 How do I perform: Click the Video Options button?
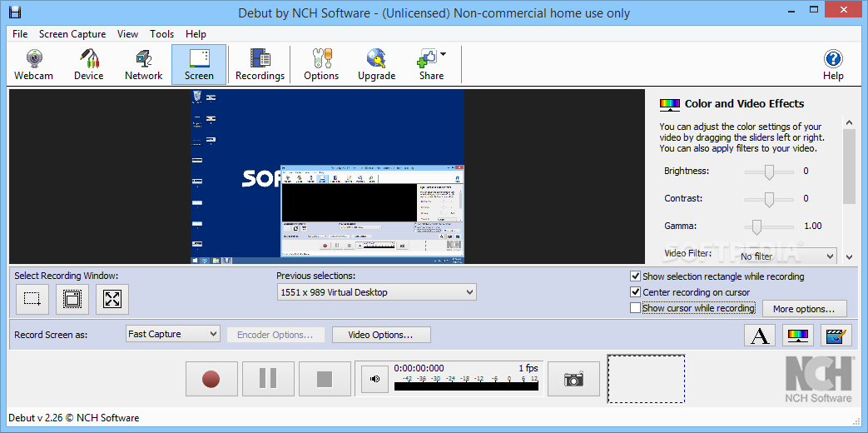pyautogui.click(x=381, y=335)
